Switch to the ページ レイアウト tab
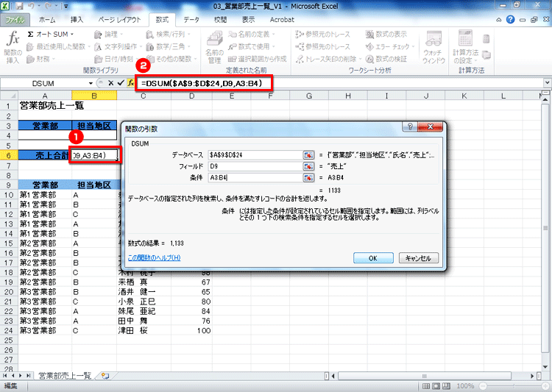The height and width of the screenshot is (392, 552). 120,20
